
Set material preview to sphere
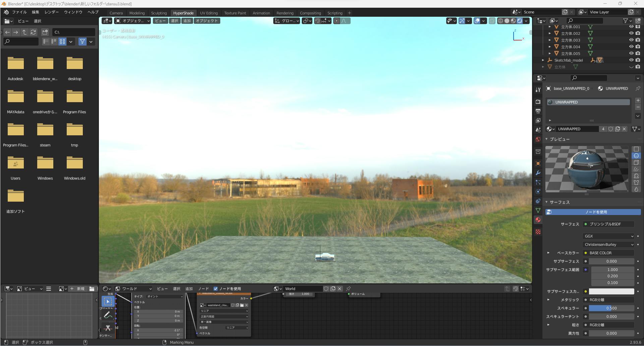[636, 156]
